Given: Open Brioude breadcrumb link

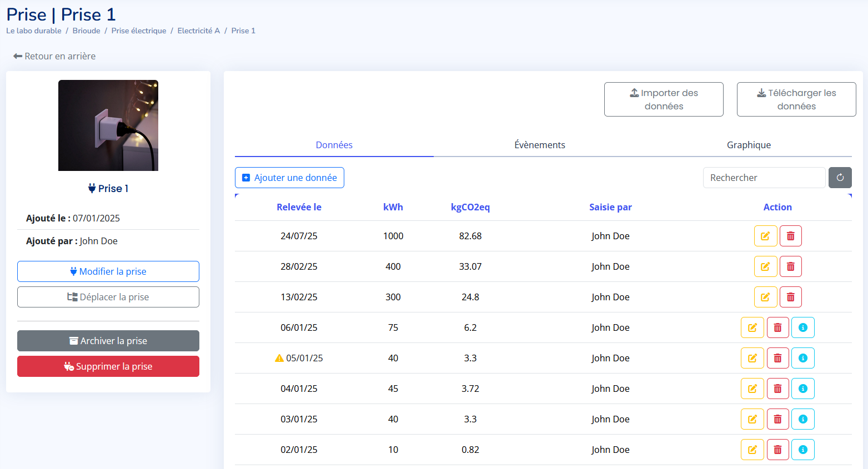Looking at the screenshot, I should tap(86, 31).
